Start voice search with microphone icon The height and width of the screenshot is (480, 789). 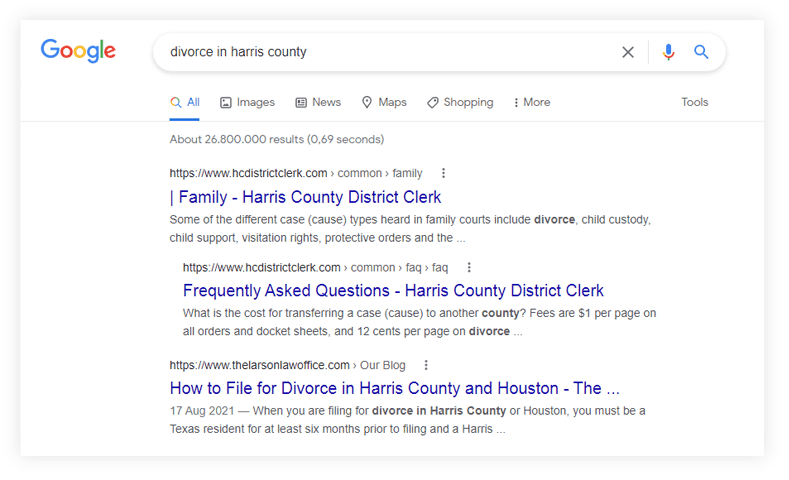click(x=668, y=52)
